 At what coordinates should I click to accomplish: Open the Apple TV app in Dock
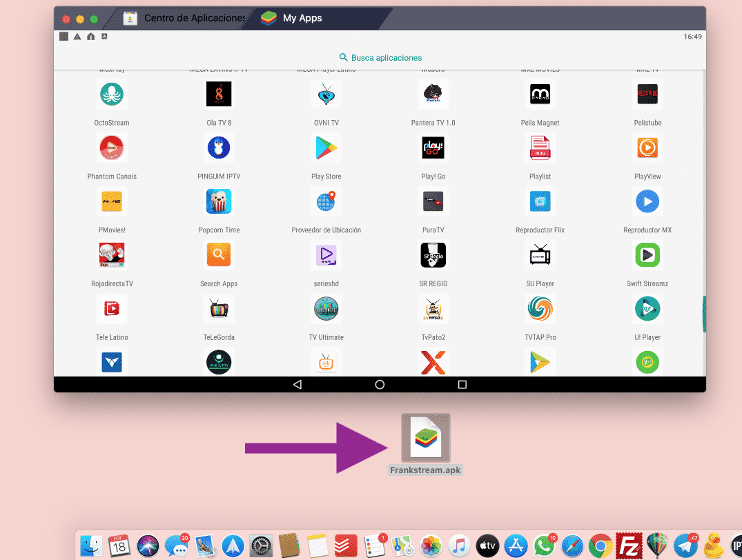coord(487,546)
